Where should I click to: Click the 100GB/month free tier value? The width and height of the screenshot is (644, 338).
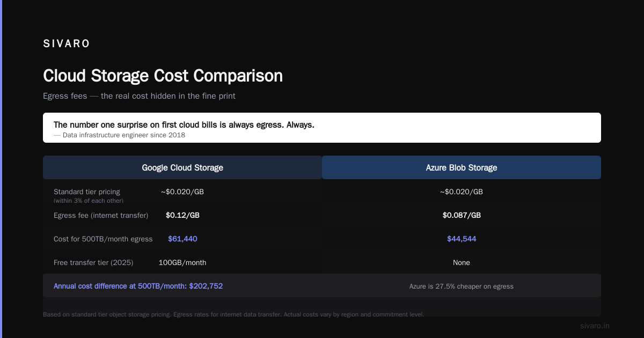click(x=182, y=262)
